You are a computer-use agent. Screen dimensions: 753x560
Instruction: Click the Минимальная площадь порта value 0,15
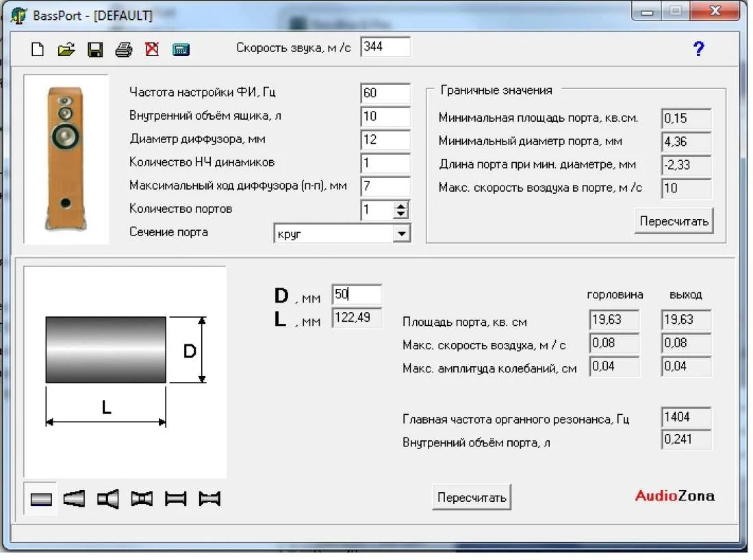pyautogui.click(x=686, y=118)
